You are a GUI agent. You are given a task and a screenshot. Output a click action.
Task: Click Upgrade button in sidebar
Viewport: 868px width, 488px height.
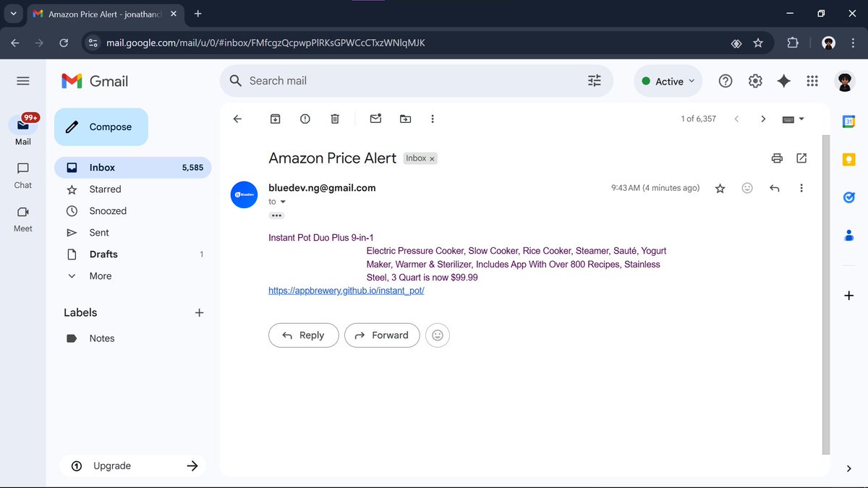[x=133, y=466]
